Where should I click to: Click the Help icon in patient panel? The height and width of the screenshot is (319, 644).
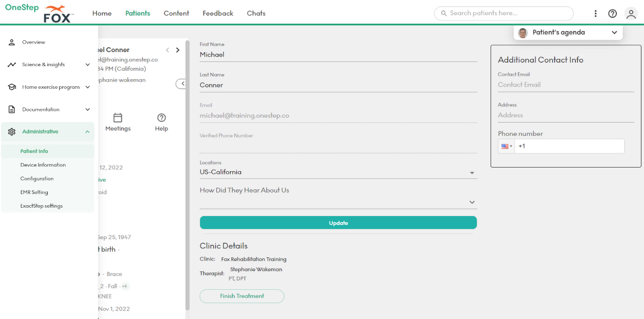click(x=161, y=118)
